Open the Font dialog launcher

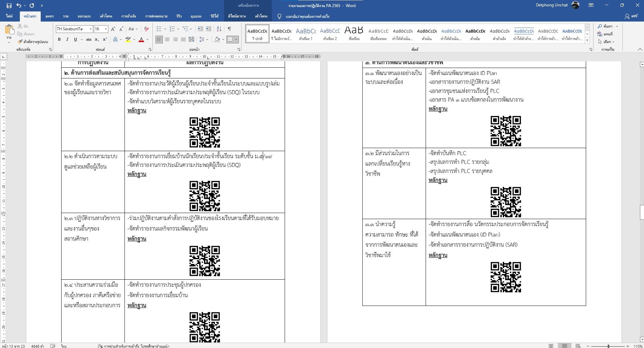150,49
